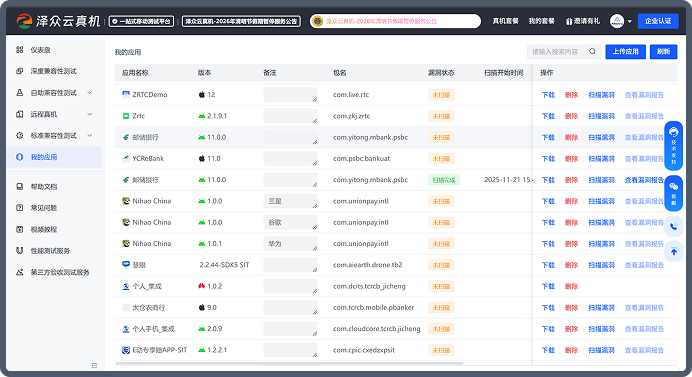
Task: Click the 自助兼容性测试 flask icon
Action: click(x=19, y=93)
